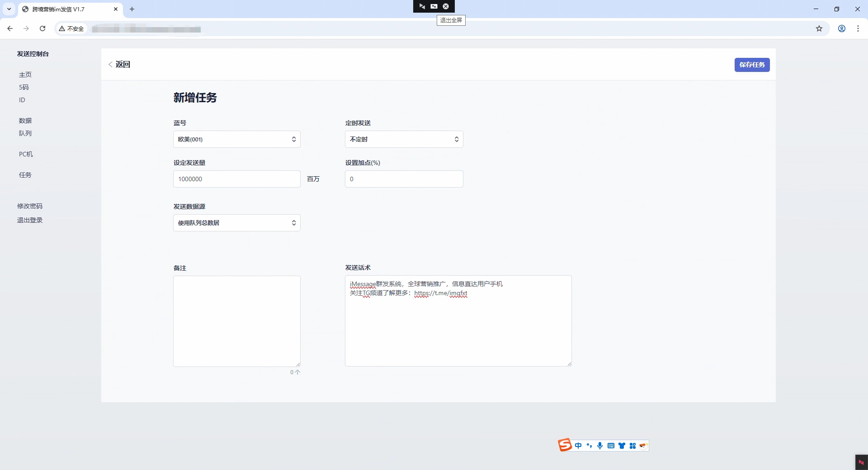The height and width of the screenshot is (470, 868).
Task: Reload the page with the refresh icon
Action: pos(42,28)
